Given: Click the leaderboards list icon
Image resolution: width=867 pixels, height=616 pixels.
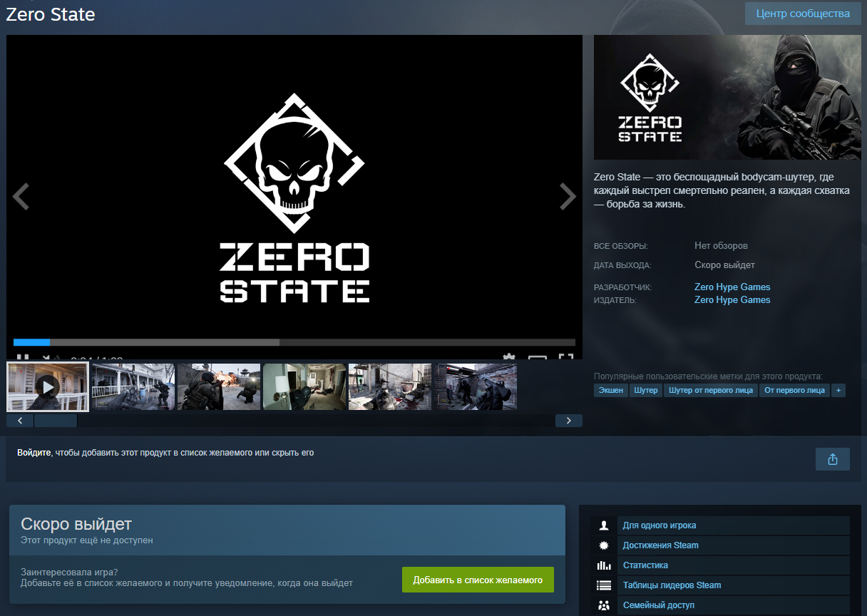Looking at the screenshot, I should coord(604,585).
